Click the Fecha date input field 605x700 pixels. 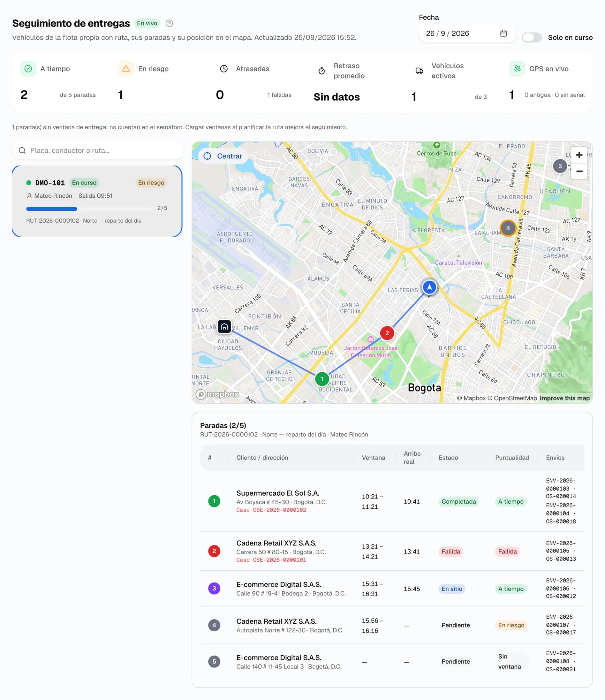click(x=467, y=33)
